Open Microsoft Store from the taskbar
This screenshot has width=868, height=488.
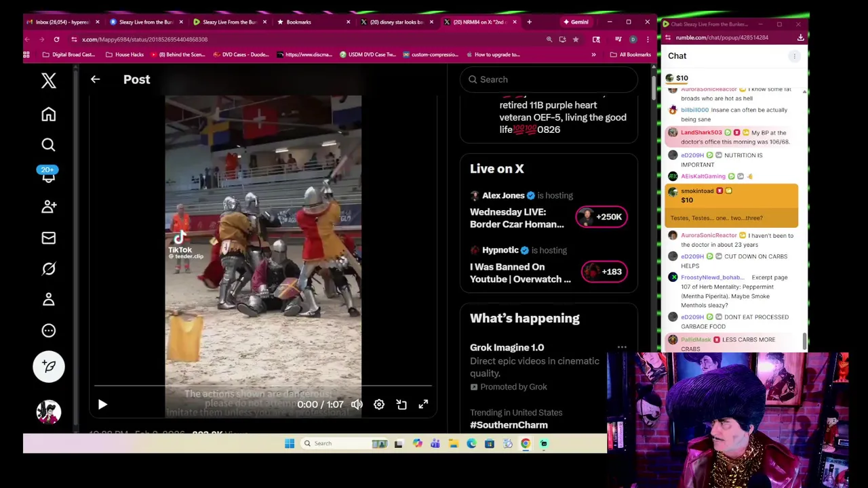tap(489, 443)
